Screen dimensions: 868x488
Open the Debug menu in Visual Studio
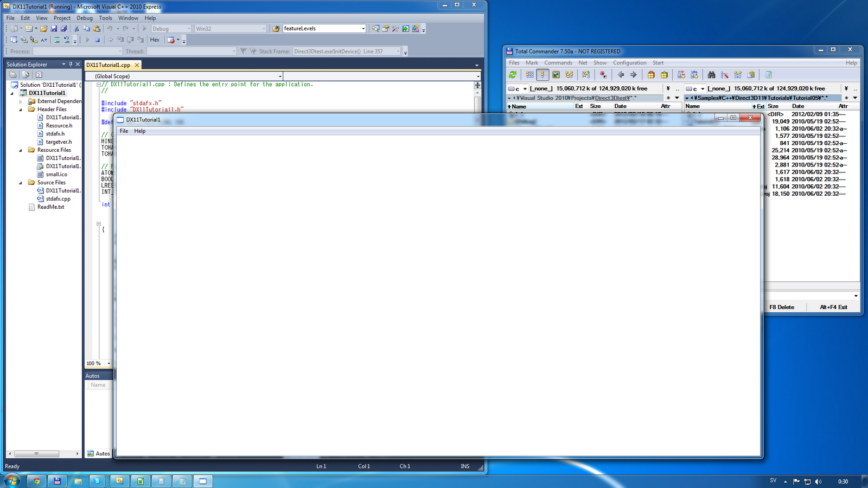tap(85, 18)
